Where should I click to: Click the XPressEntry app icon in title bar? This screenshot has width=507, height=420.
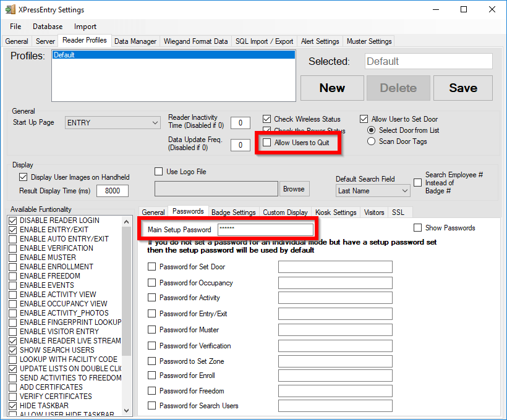pyautogui.click(x=11, y=10)
